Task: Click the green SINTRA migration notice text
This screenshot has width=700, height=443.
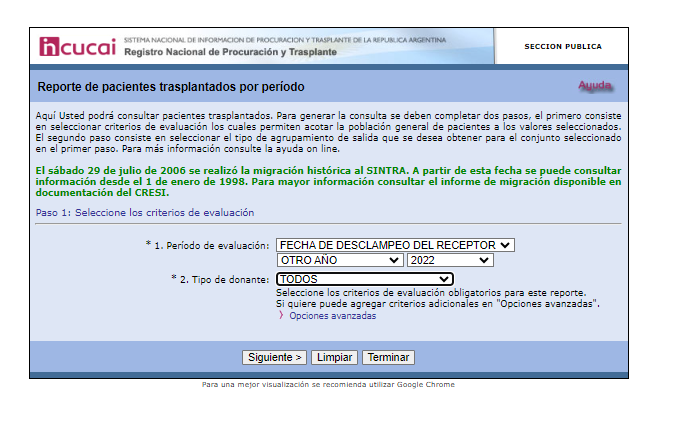Action: click(328, 182)
